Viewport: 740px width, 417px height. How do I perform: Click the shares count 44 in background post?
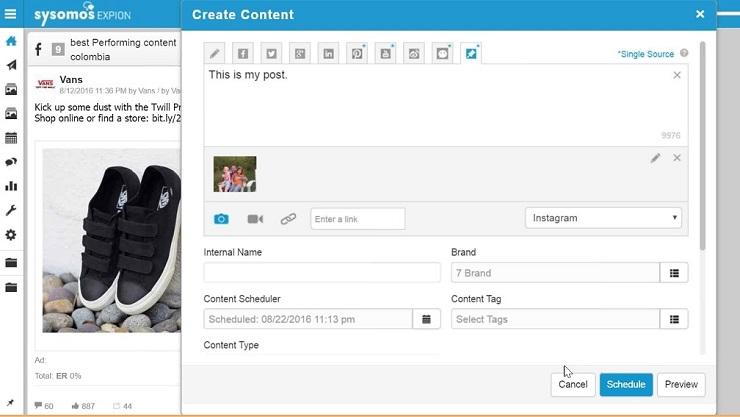pos(123,406)
